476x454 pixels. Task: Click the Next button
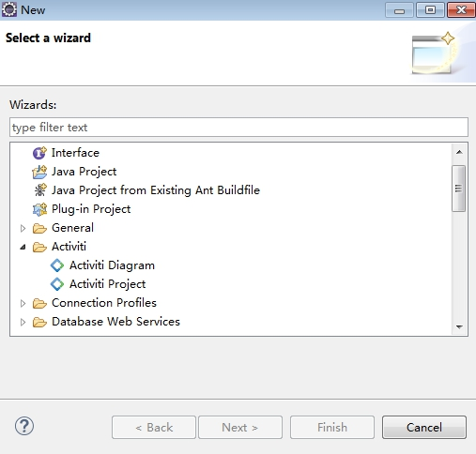(240, 427)
